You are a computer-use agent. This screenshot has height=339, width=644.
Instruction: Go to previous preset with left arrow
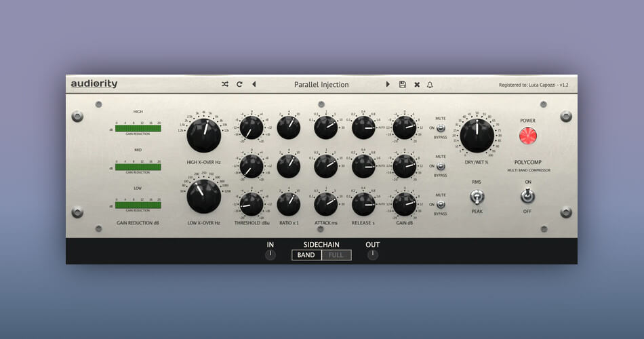click(x=254, y=85)
